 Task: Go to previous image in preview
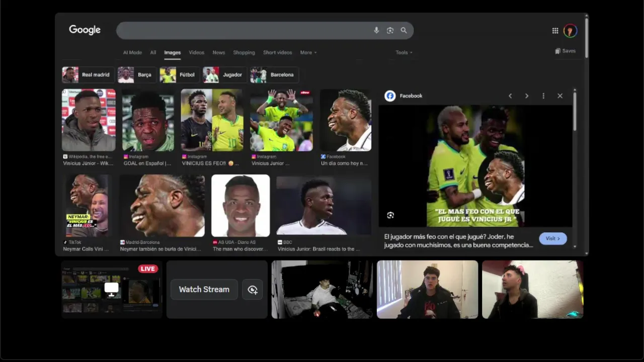tap(510, 96)
